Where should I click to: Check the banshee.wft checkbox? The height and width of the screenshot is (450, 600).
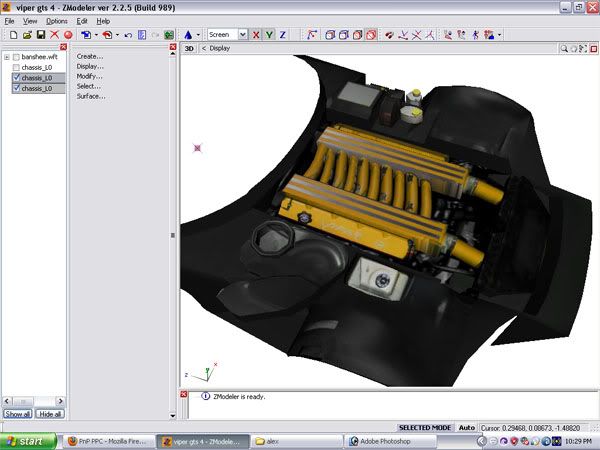pos(16,57)
